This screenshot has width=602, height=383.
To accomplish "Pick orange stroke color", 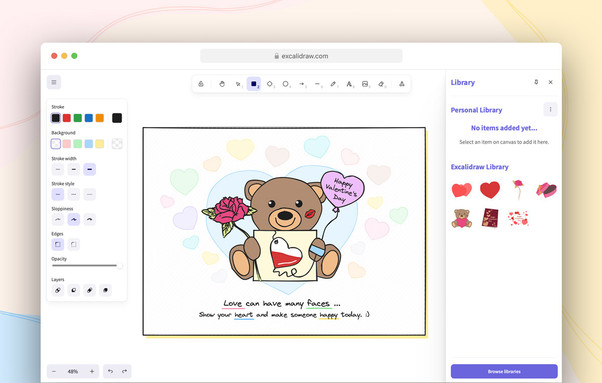I will click(x=100, y=118).
